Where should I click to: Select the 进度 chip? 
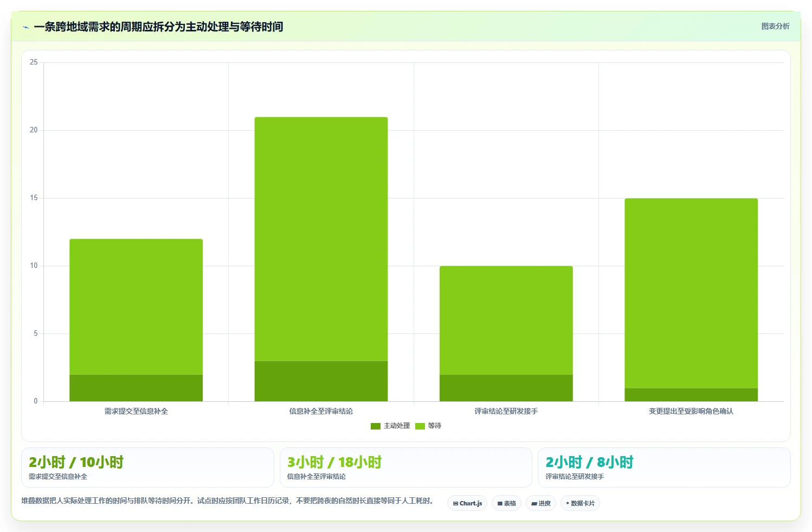click(540, 503)
